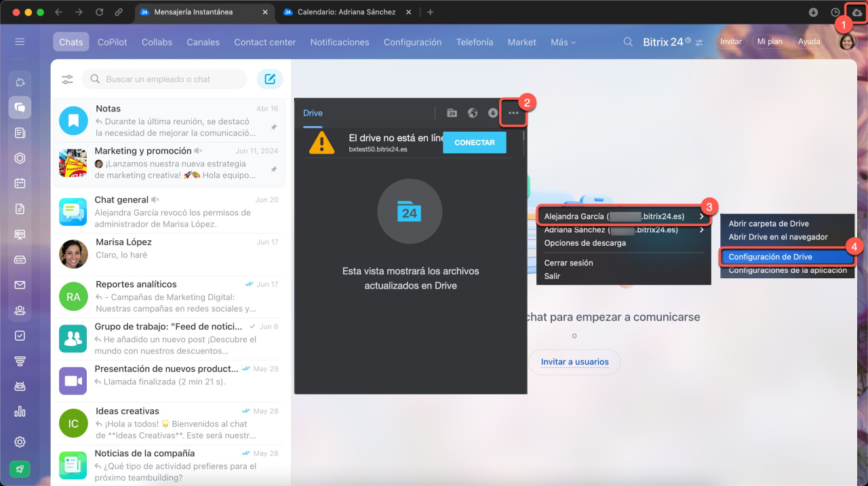Open the Ideas creativas chat
This screenshot has height=486, width=868.
tap(170, 424)
